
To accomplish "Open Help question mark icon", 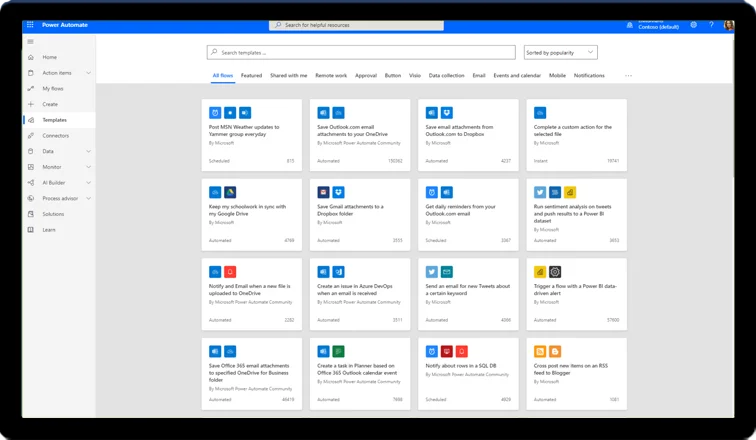I will pyautogui.click(x=709, y=24).
